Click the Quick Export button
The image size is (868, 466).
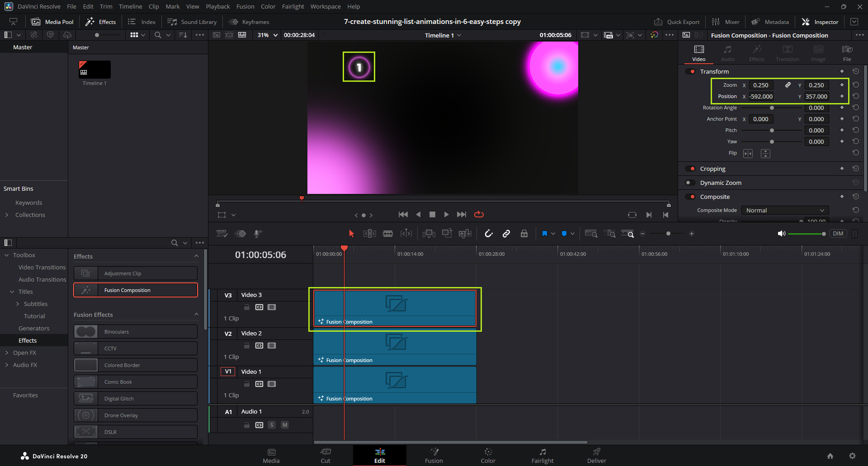click(677, 22)
